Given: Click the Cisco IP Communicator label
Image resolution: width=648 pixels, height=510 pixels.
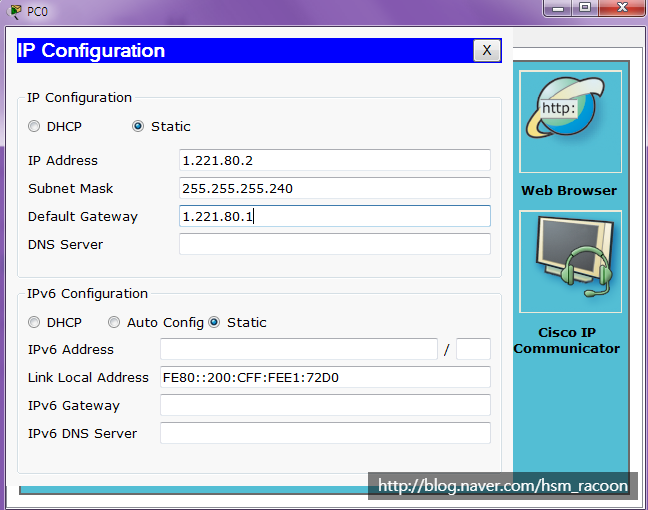Looking at the screenshot, I should pyautogui.click(x=567, y=341).
